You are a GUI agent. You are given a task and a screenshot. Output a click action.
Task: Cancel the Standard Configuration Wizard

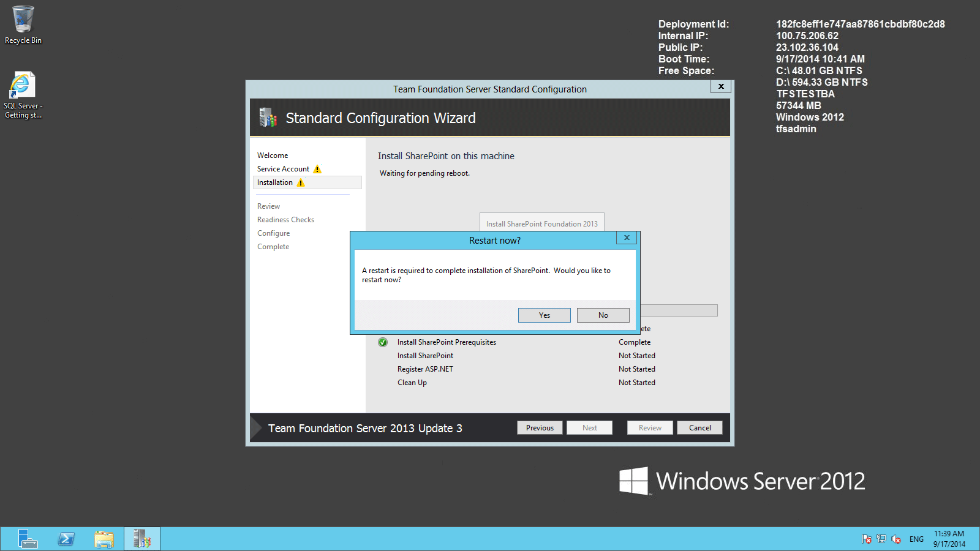699,427
